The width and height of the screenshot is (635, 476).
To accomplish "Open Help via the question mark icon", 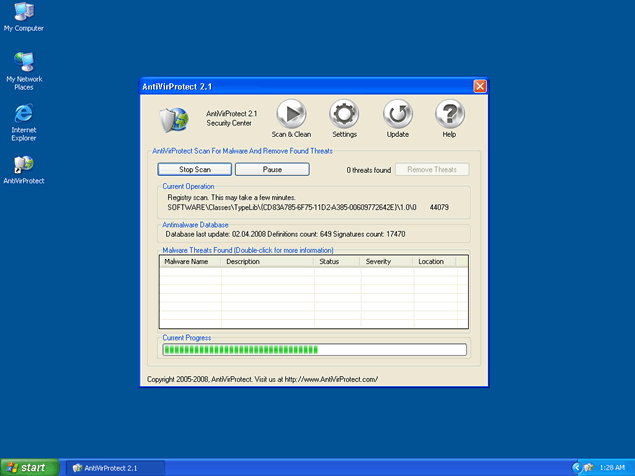I will coord(449,114).
